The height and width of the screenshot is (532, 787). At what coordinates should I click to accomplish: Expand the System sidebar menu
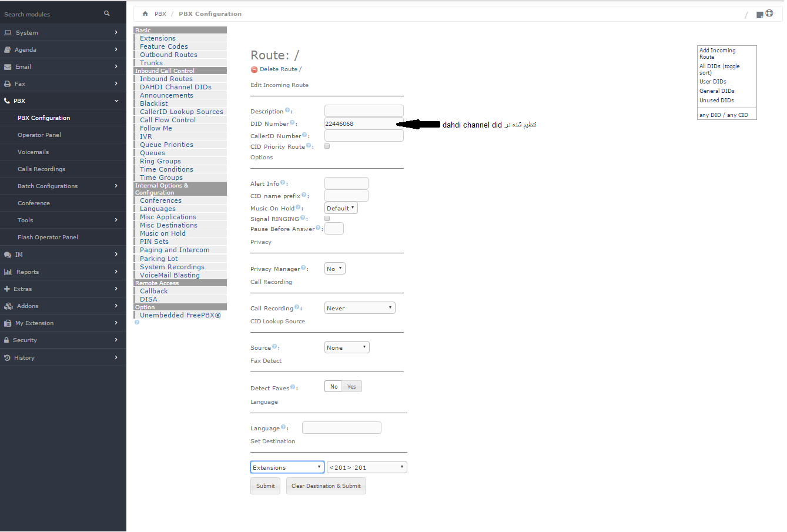coord(63,32)
